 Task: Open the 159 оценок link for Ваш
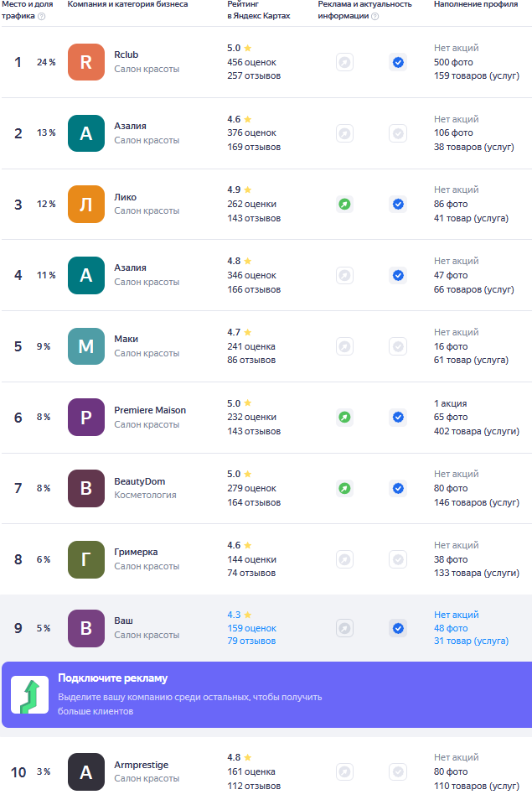click(x=251, y=628)
